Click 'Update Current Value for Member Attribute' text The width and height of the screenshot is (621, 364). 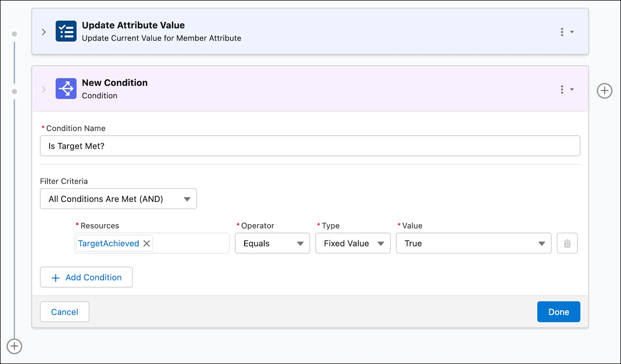[161, 38]
